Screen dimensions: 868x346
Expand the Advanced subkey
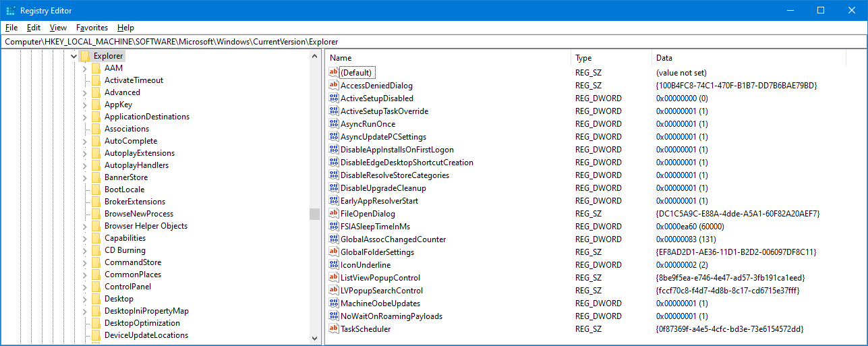pos(84,92)
